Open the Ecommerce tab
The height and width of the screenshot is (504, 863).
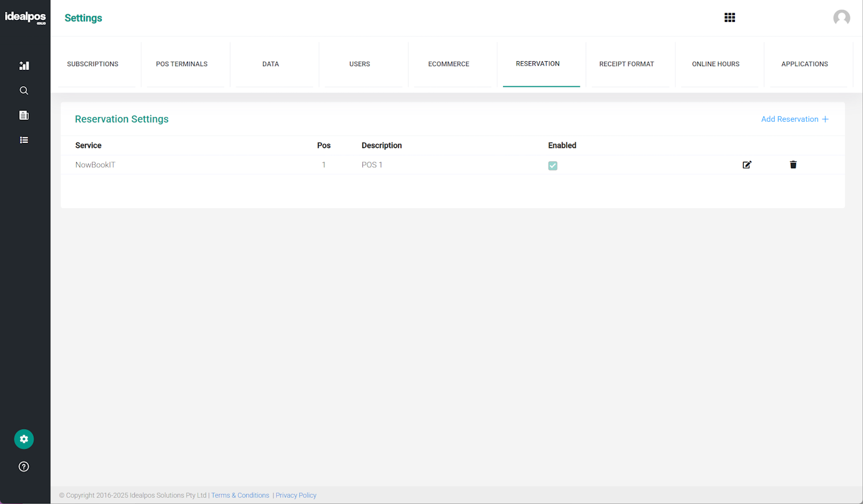coord(449,64)
